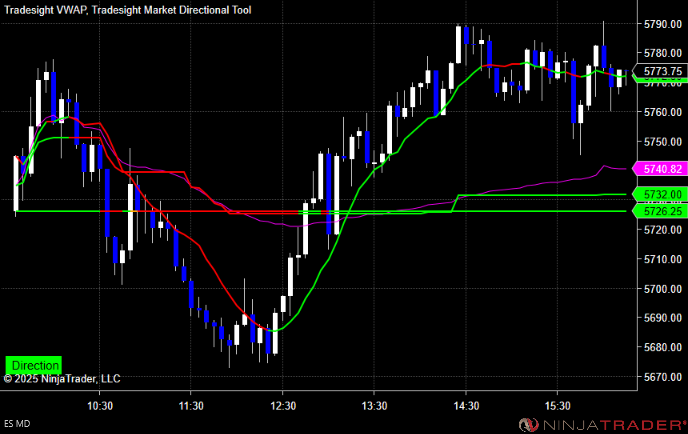
Task: Select the green 5726.25 price tag
Action: pyautogui.click(x=660, y=211)
